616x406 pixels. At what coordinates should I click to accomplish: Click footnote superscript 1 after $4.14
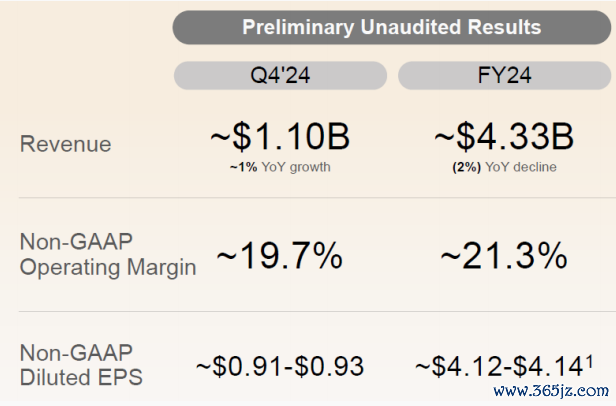coord(589,361)
